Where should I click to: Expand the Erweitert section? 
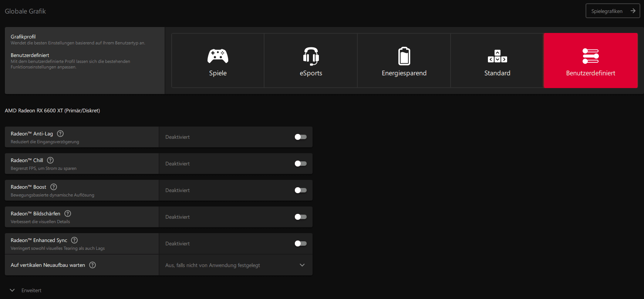(x=26, y=290)
